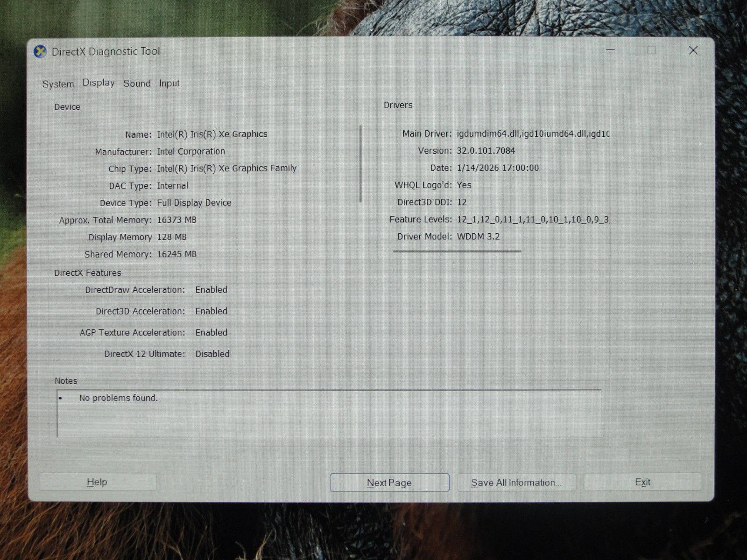Click the 'Drivers' group label
Screen dimensions: 747x560
pyautogui.click(x=398, y=105)
